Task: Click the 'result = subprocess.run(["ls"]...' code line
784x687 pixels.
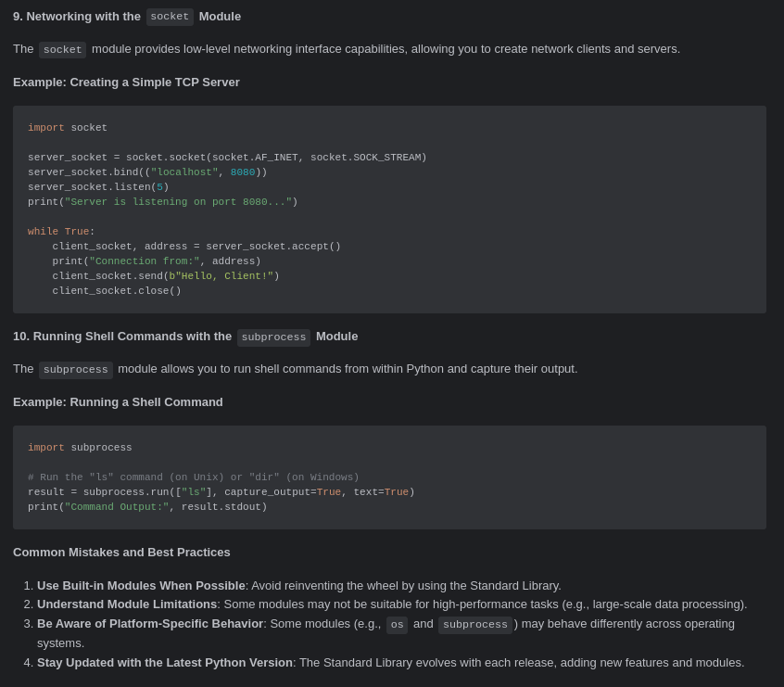Action: 221,492
